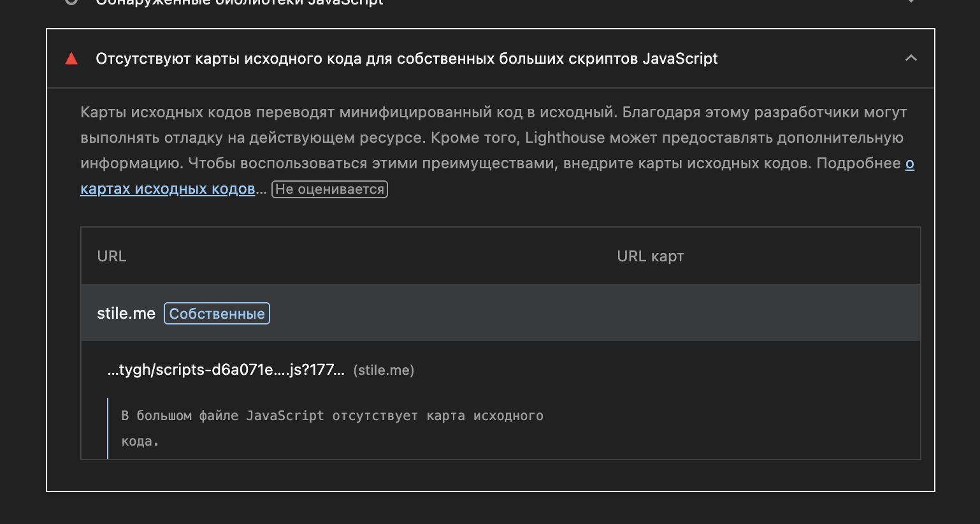Viewport: 980px width, 524px height.
Task: Click the 'Не оценивается' badge
Action: [x=329, y=189]
